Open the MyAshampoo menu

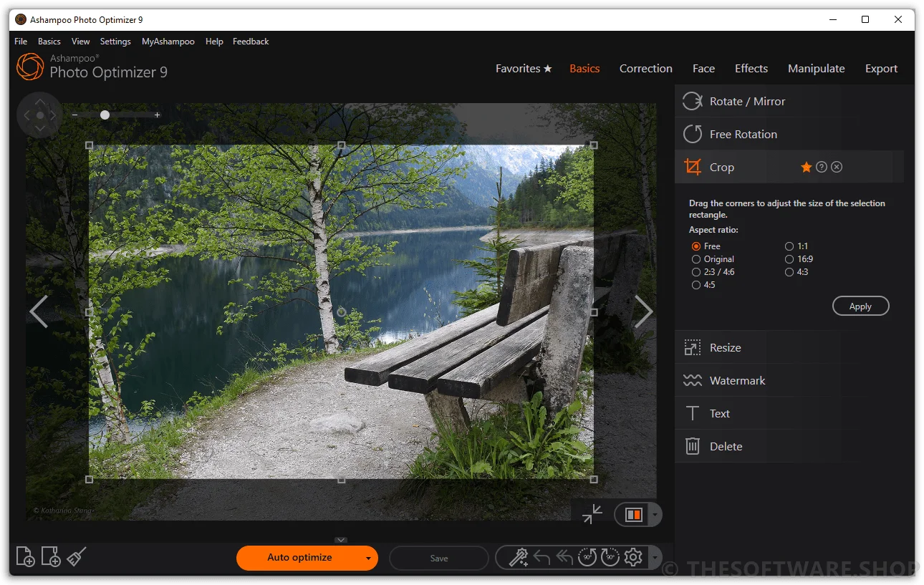point(168,42)
